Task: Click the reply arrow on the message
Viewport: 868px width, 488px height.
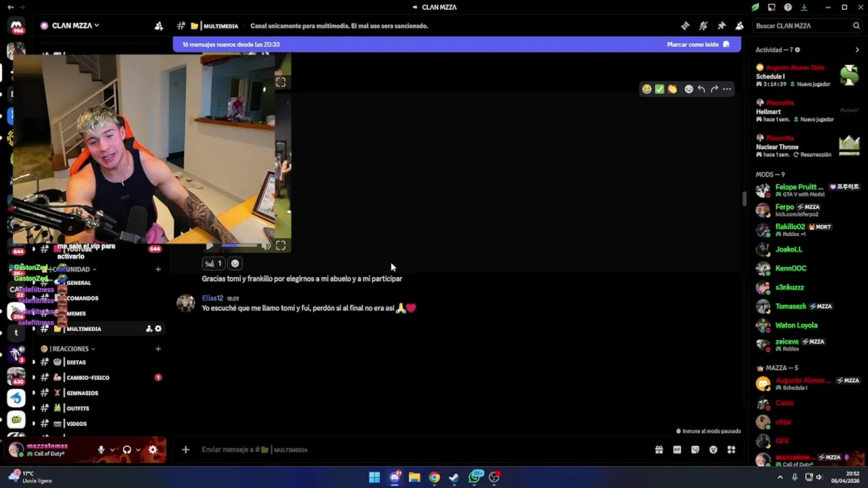Action: tap(701, 89)
